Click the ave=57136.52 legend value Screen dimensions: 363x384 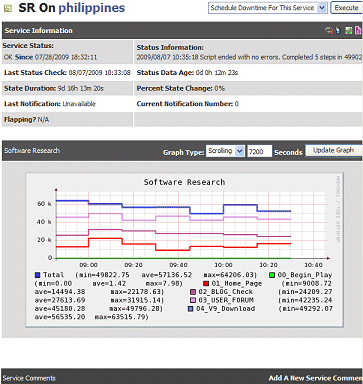click(167, 275)
